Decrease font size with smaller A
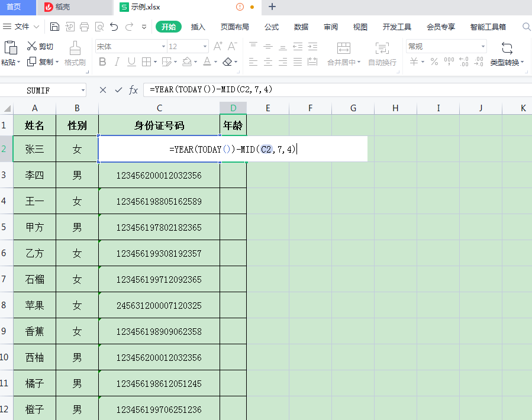The image size is (532, 420). (x=233, y=46)
